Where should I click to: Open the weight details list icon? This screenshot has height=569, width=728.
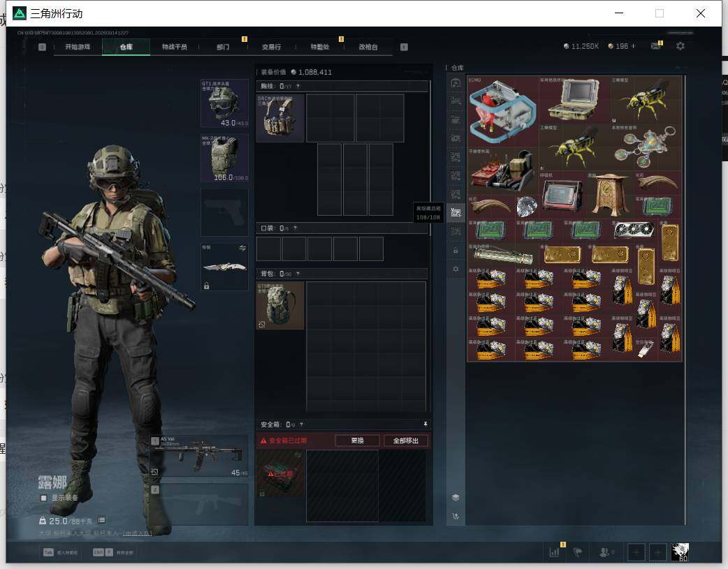[x=101, y=520]
